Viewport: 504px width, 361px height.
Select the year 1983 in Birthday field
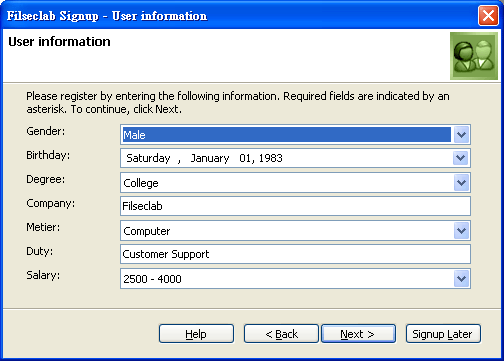pos(271,158)
